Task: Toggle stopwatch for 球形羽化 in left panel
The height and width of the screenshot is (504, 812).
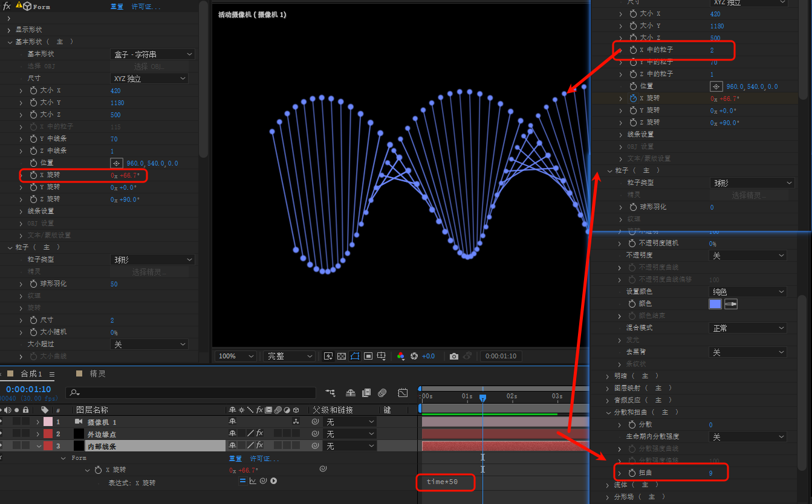Action: tap(33, 283)
